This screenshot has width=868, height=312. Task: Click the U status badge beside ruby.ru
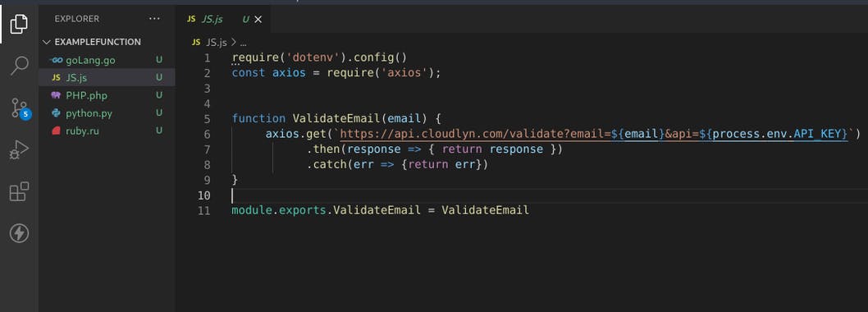(159, 131)
